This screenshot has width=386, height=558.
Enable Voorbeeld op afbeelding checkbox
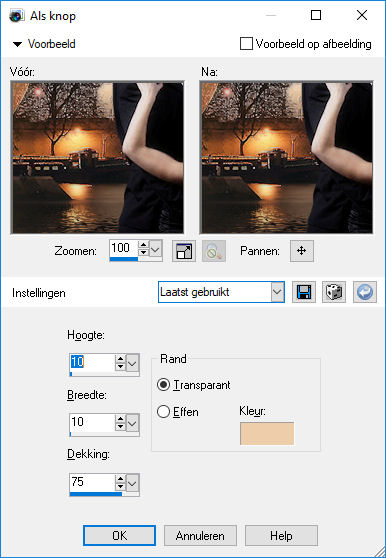pos(246,44)
